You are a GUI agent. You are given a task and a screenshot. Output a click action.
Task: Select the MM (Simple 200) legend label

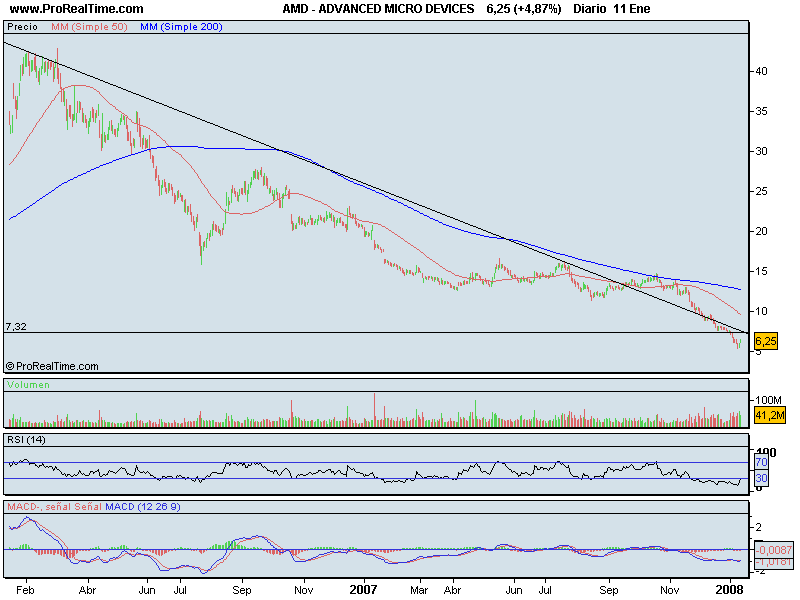click(x=181, y=27)
